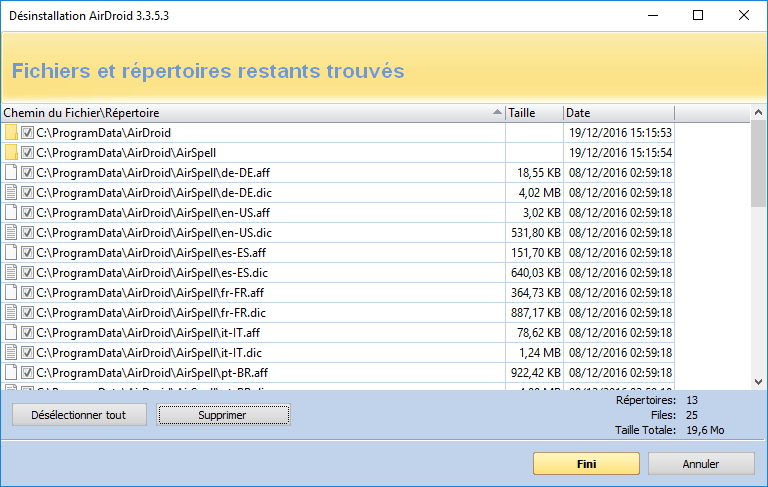Click folder icon of the AirSpell directory row
This screenshot has width=768, height=487.
11,152
